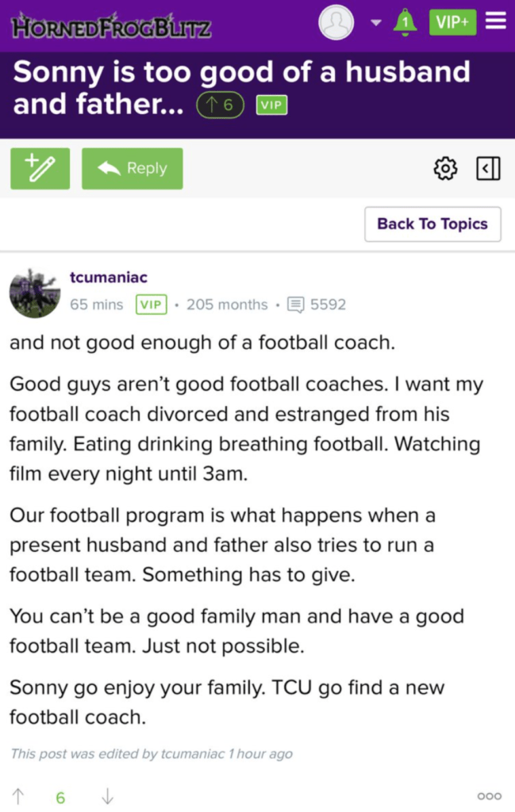Viewport: 515px width, 812px height.
Task: Open the notifications bell
Action: point(405,22)
